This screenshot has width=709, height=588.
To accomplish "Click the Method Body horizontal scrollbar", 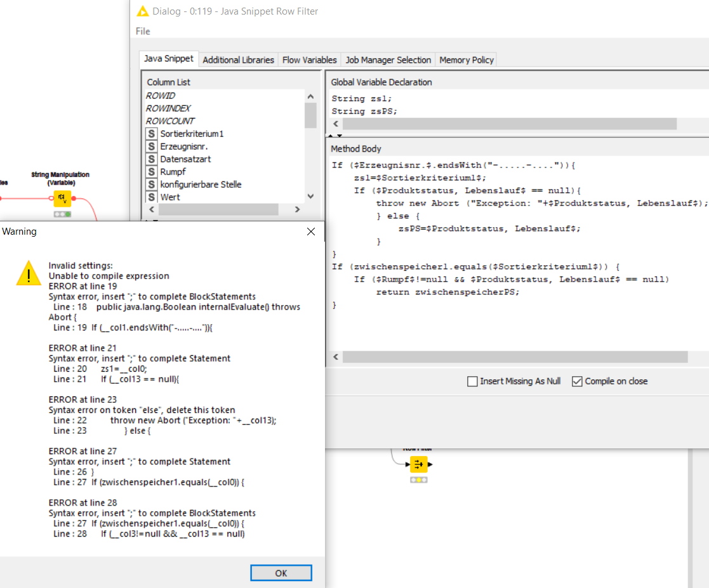I will (515, 357).
